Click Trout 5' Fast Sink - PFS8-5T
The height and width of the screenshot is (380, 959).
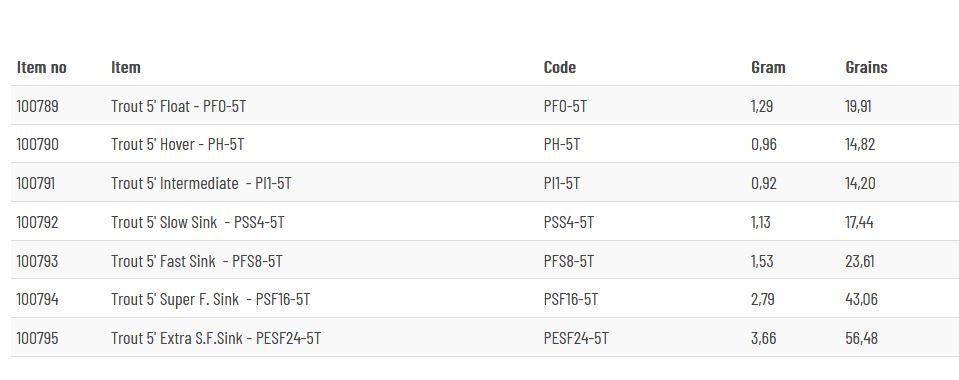(196, 261)
